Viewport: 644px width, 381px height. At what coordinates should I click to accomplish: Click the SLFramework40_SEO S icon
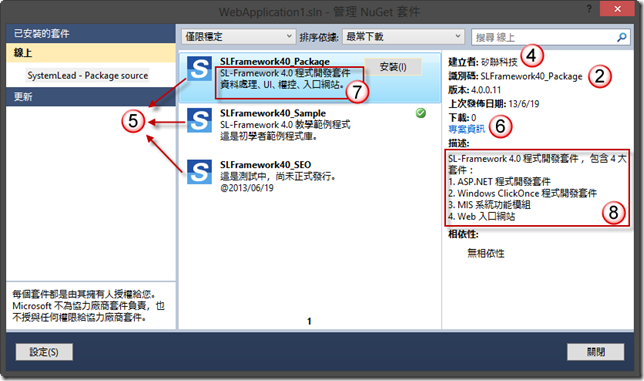[200, 172]
